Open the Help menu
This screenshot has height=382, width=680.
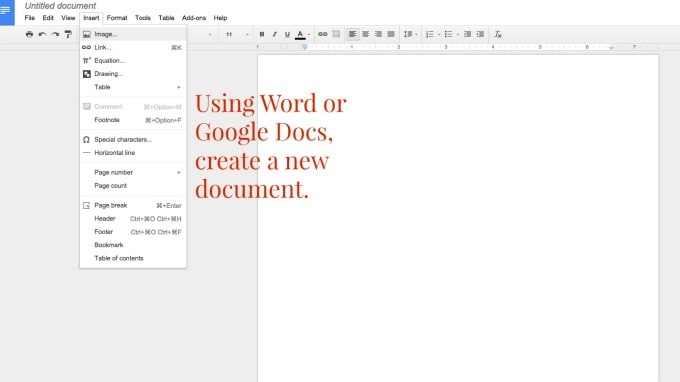[220, 18]
